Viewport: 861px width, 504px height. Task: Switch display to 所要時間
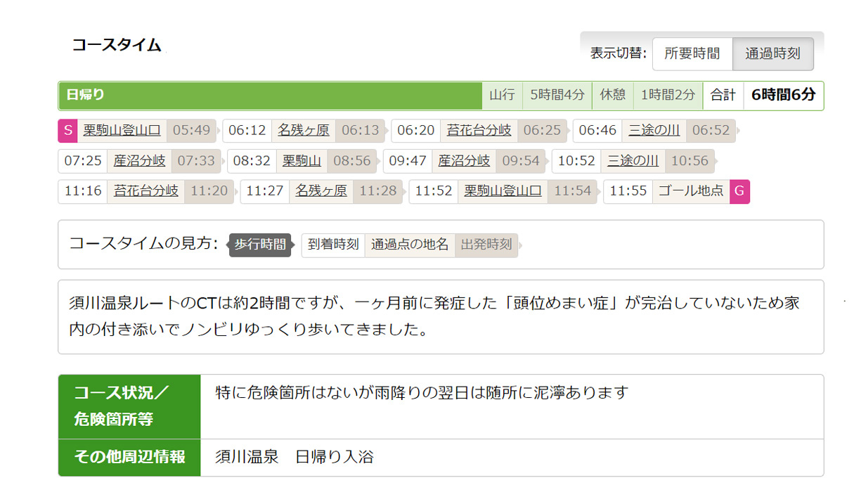point(692,54)
